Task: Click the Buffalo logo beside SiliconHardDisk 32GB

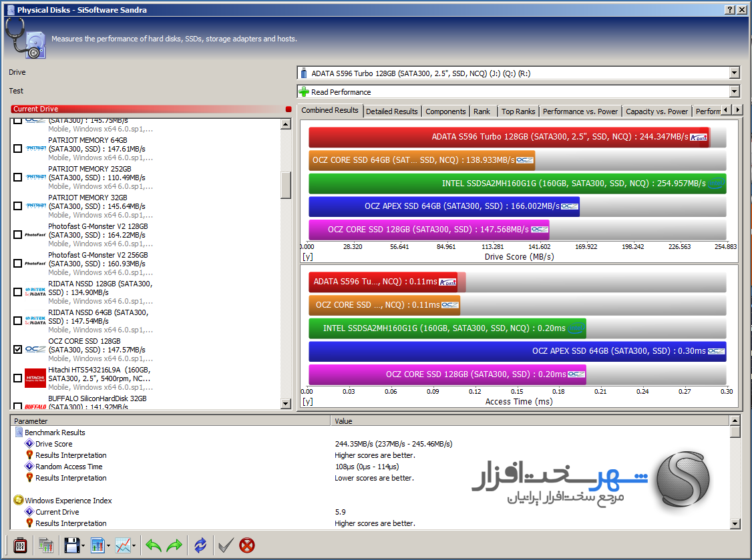Action: click(35, 406)
